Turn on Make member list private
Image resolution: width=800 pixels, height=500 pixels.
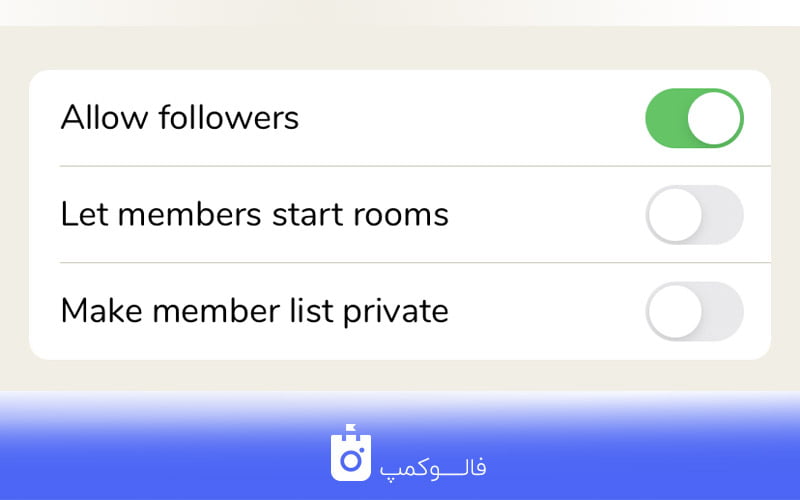click(x=694, y=311)
